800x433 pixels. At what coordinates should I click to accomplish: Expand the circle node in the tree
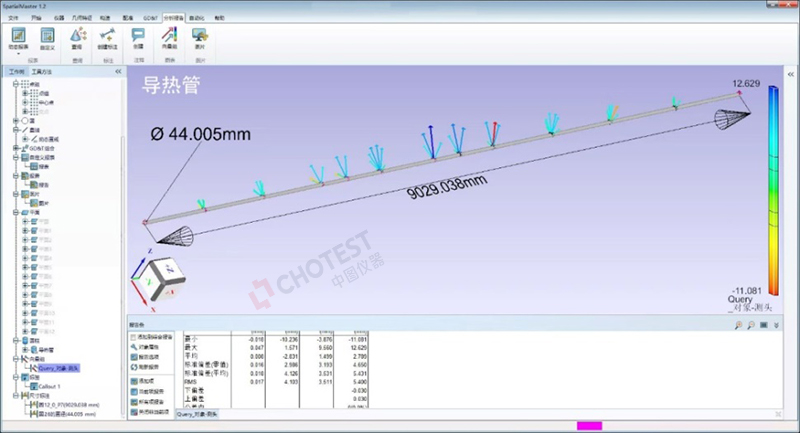[x=16, y=121]
